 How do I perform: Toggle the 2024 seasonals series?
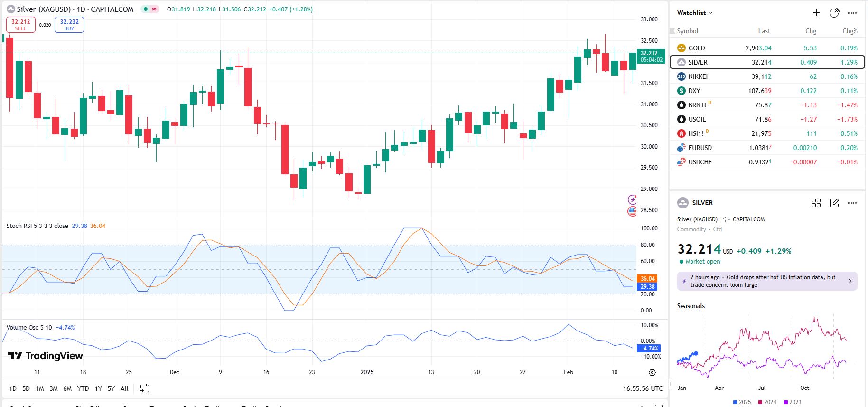click(x=767, y=402)
